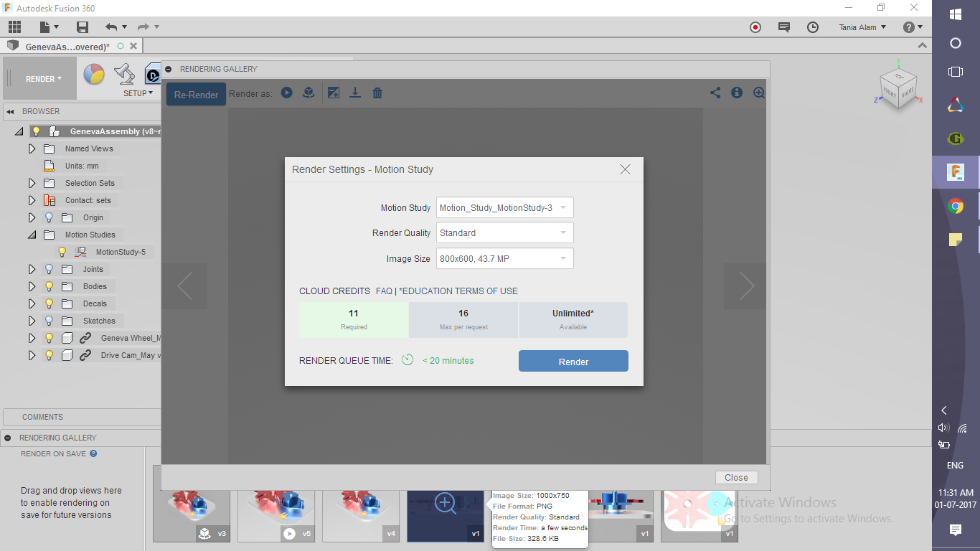Open the Image Size dropdown
The width and height of the screenshot is (980, 551).
(x=505, y=258)
